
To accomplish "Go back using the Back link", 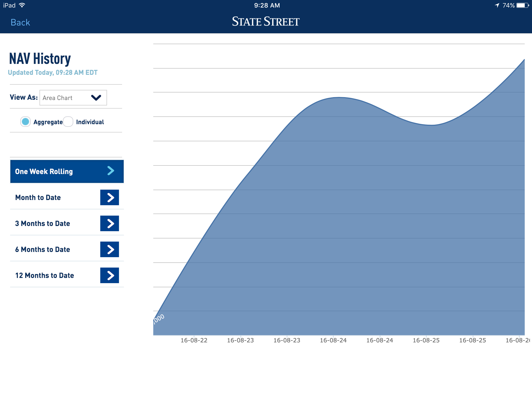I will (x=20, y=22).
